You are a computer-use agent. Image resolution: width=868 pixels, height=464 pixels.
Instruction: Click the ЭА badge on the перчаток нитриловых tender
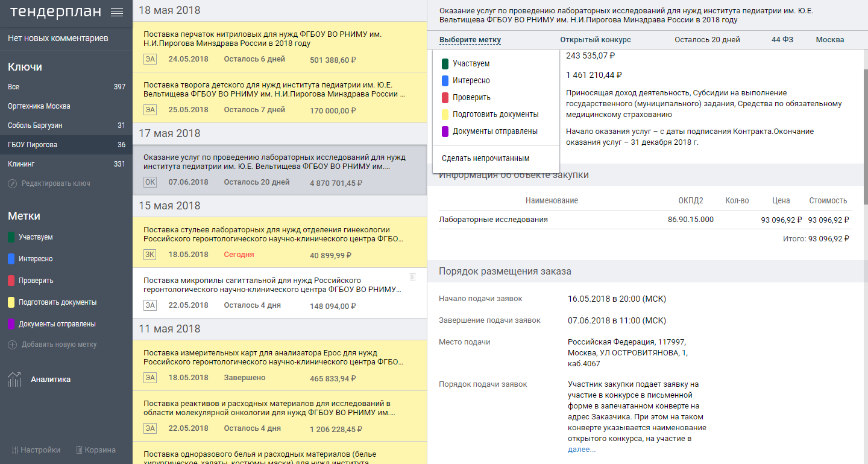(150, 59)
